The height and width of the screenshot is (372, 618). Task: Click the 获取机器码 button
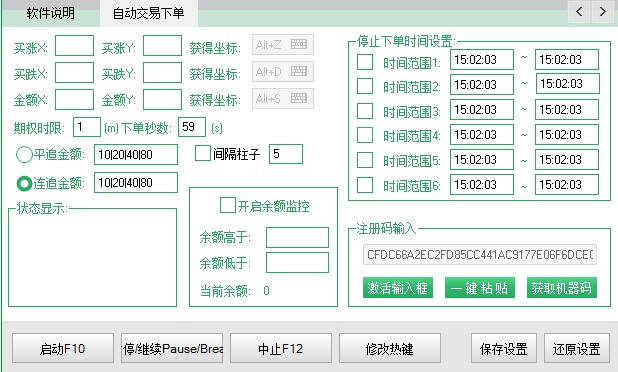coord(562,288)
